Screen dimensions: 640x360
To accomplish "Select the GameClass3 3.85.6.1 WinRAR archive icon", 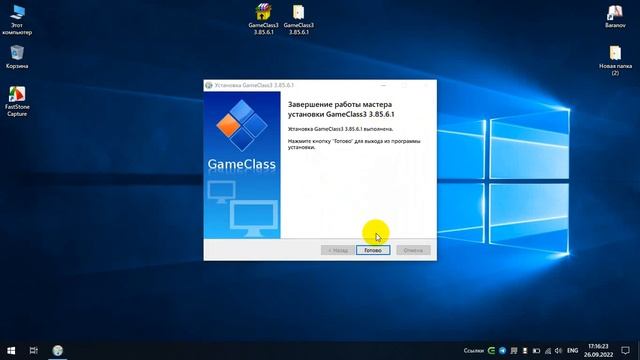I will 263,19.
